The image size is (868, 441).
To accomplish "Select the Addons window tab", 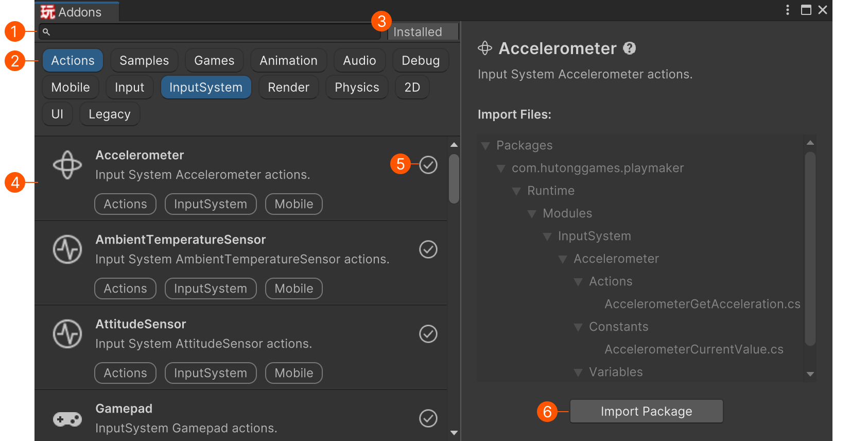I will click(x=77, y=11).
